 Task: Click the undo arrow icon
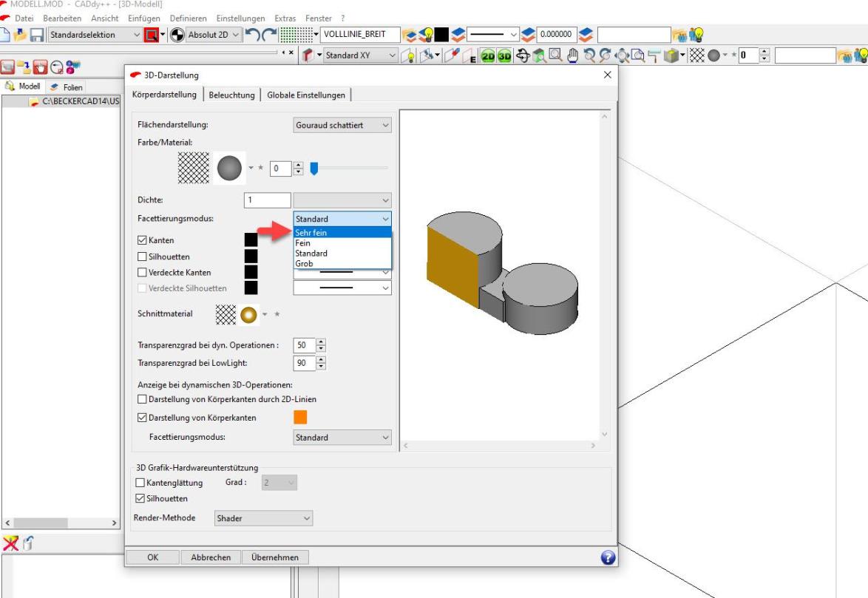tap(253, 35)
